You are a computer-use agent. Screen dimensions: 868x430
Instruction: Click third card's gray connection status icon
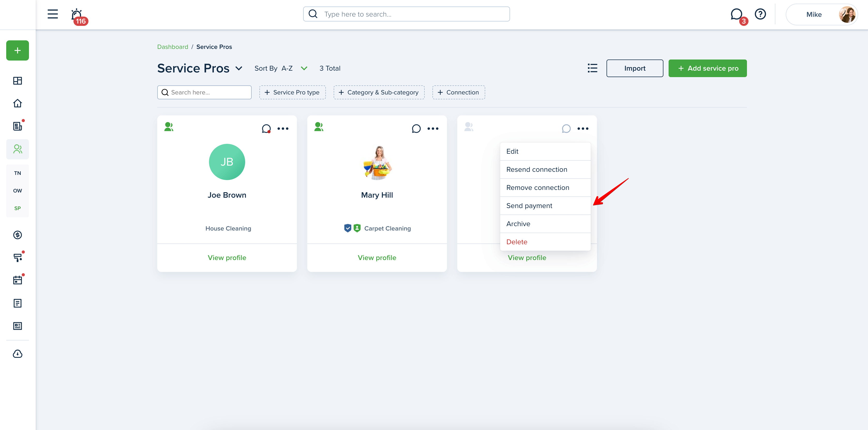pos(469,127)
